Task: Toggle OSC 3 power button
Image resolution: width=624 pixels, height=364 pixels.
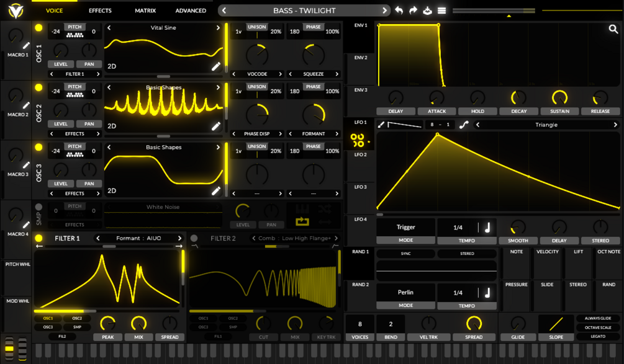Action: 38,148
